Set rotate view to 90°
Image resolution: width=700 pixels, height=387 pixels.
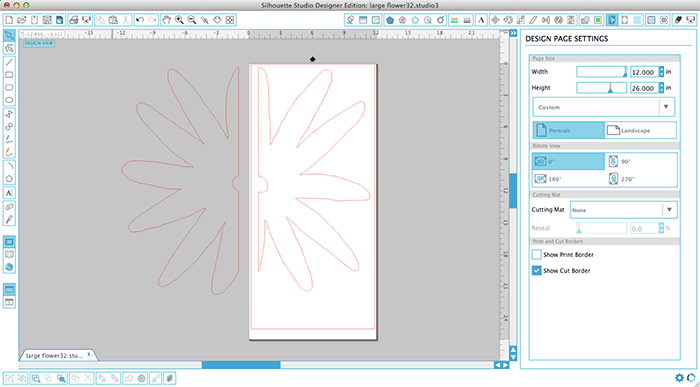642,162
